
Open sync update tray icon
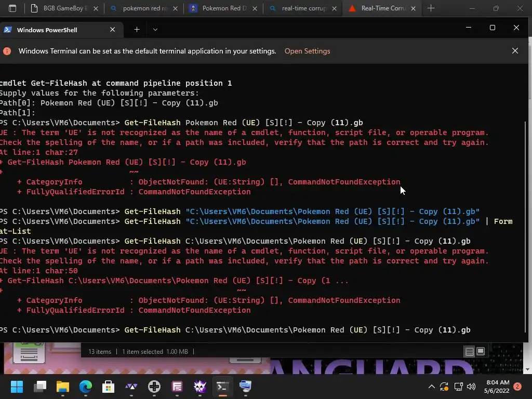(x=444, y=386)
